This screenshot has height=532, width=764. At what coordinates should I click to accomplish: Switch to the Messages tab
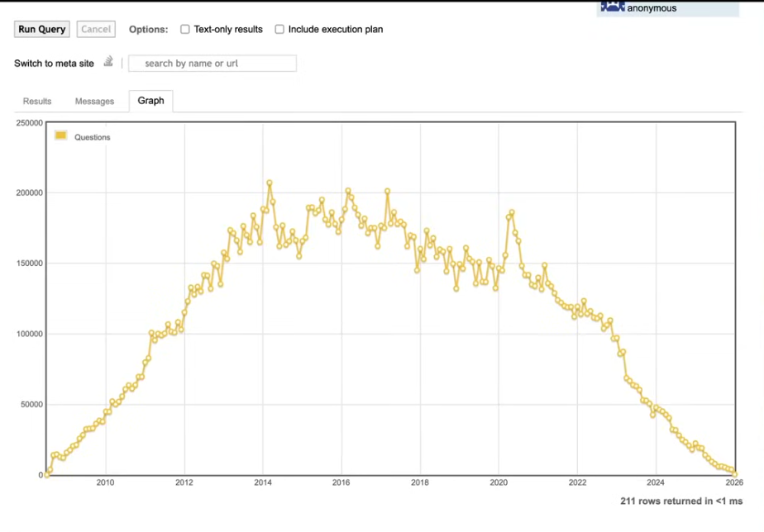point(94,101)
